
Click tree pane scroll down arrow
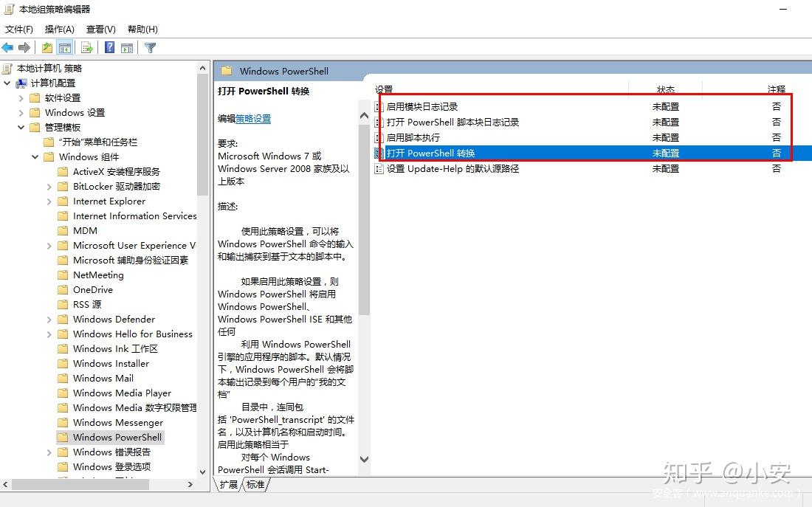coord(202,472)
